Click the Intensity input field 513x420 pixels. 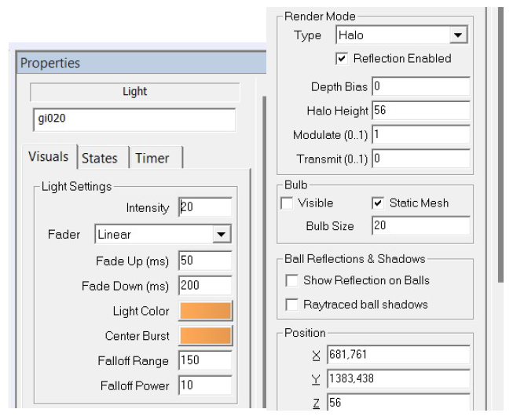(x=206, y=207)
